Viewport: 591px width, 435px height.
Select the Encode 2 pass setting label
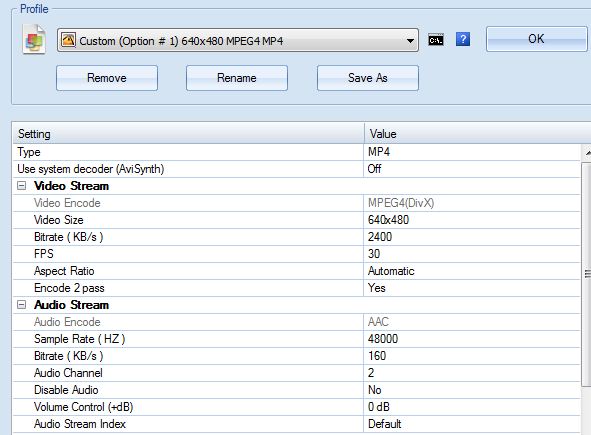click(69, 288)
